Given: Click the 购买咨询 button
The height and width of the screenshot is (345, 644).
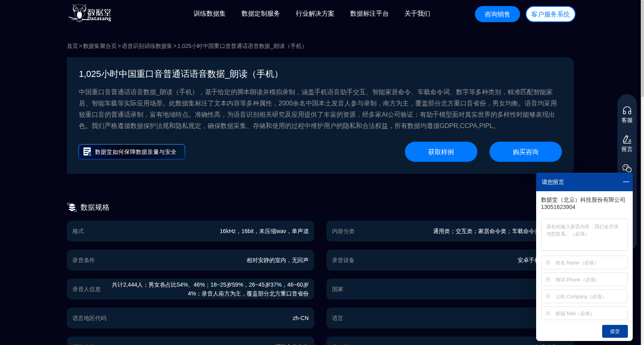Looking at the screenshot, I should pos(525,152).
